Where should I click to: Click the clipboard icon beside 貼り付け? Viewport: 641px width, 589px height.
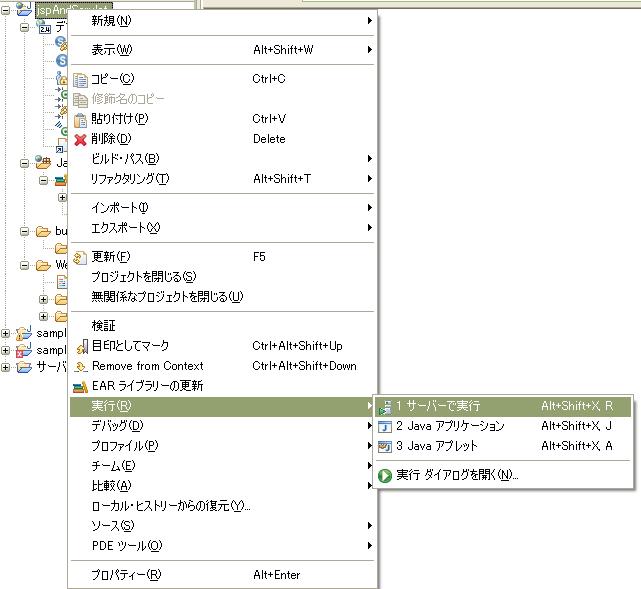tap(81, 119)
